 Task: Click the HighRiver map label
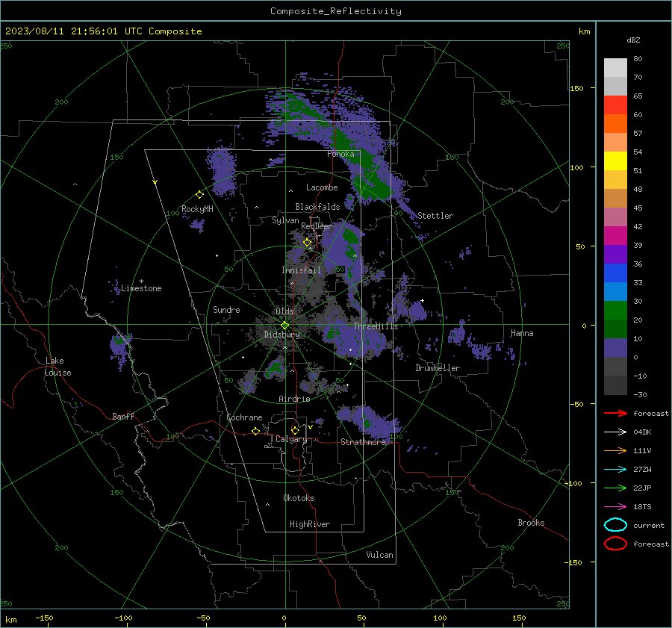click(x=310, y=524)
